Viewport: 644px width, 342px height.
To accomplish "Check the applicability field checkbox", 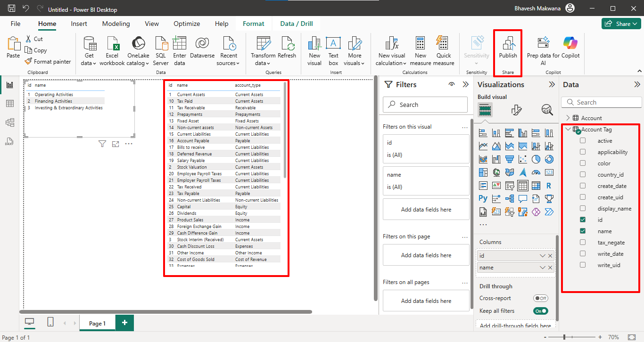I will 583,152.
